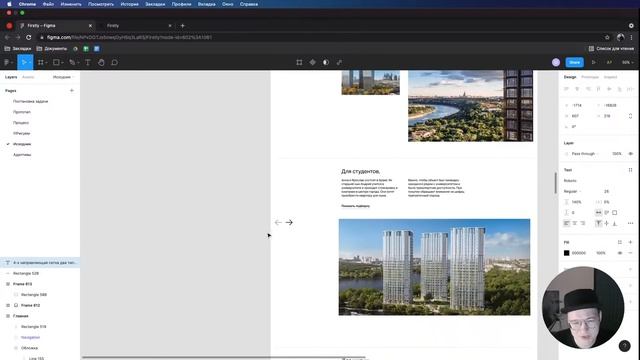640x360 pixels.
Task: Click the blue Share button
Action: pos(574,62)
